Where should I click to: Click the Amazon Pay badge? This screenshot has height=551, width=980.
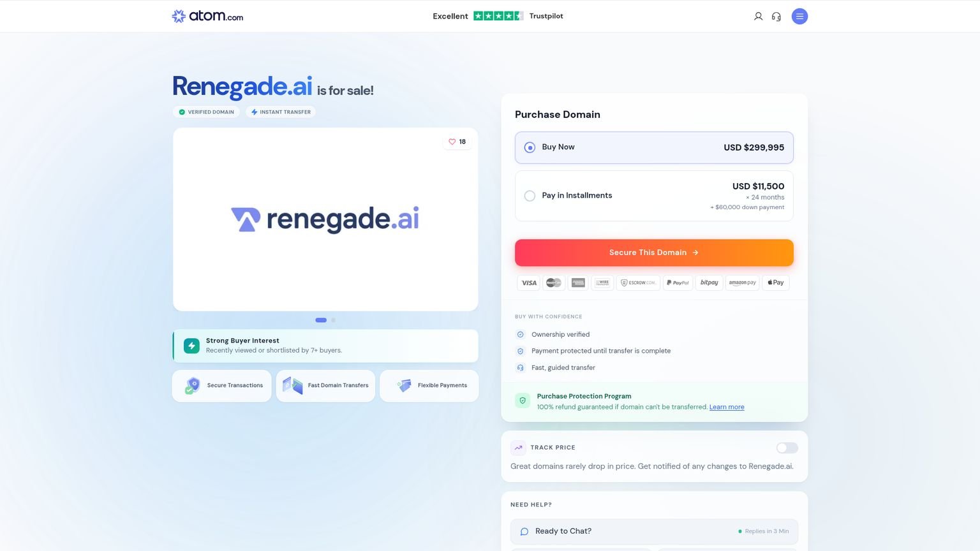pyautogui.click(x=743, y=283)
